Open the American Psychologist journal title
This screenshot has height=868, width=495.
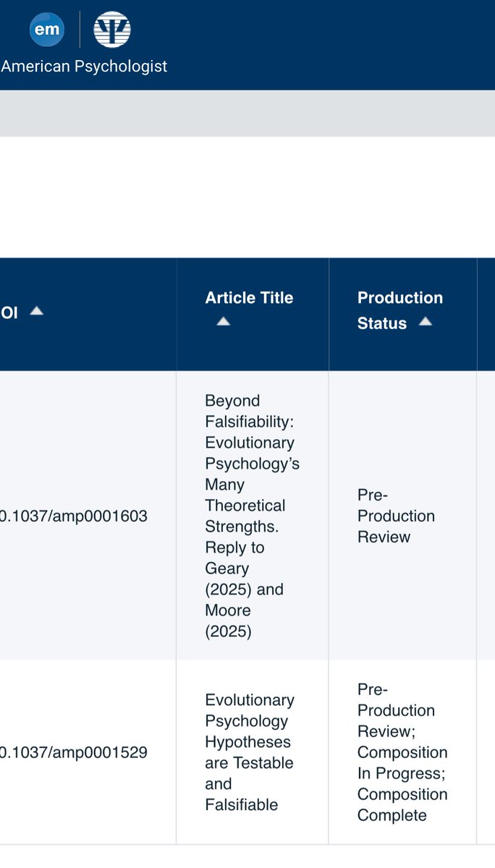[x=84, y=67]
